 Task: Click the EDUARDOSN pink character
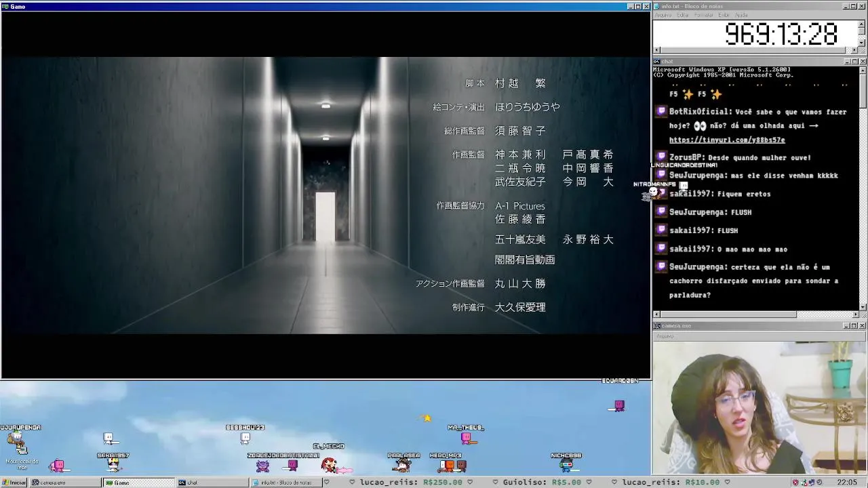(618, 406)
